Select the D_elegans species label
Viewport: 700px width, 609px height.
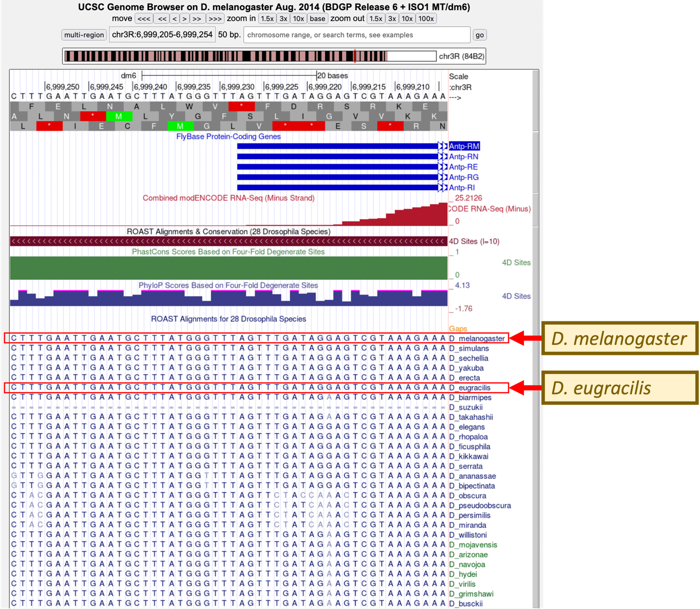pyautogui.click(x=467, y=427)
